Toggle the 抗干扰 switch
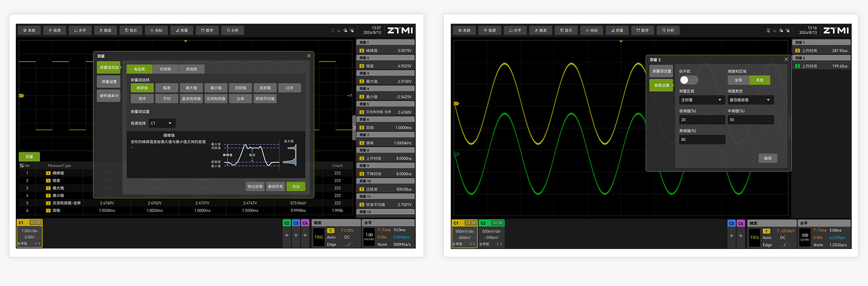Viewport: 868px width, 286px height. tap(688, 80)
